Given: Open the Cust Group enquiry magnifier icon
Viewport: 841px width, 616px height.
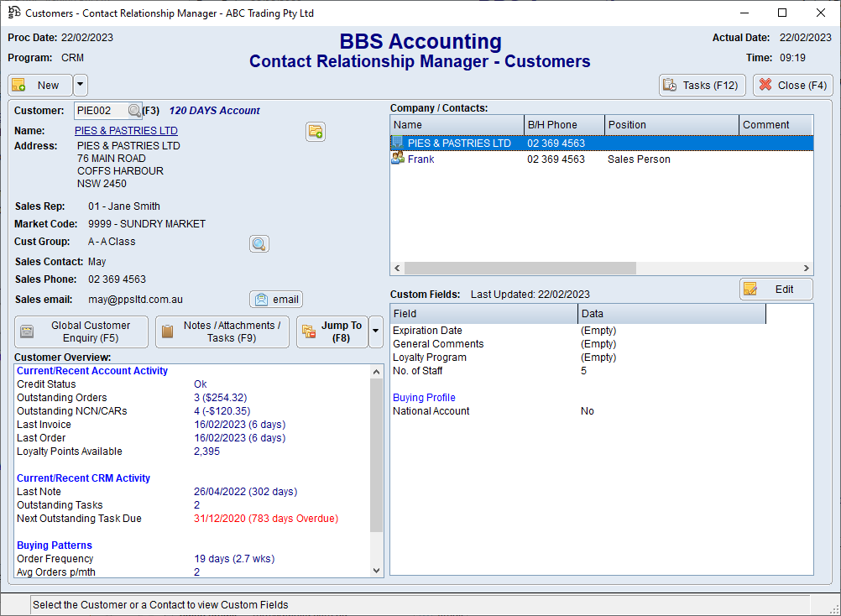Looking at the screenshot, I should 259,243.
